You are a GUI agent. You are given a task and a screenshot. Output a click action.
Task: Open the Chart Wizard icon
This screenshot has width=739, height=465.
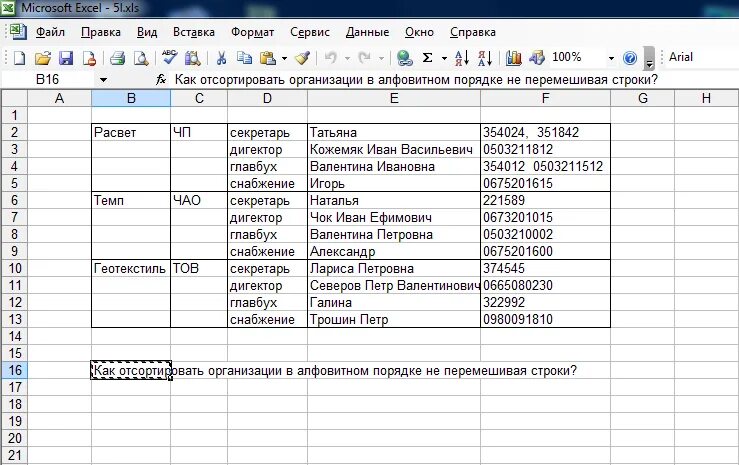[x=513, y=58]
